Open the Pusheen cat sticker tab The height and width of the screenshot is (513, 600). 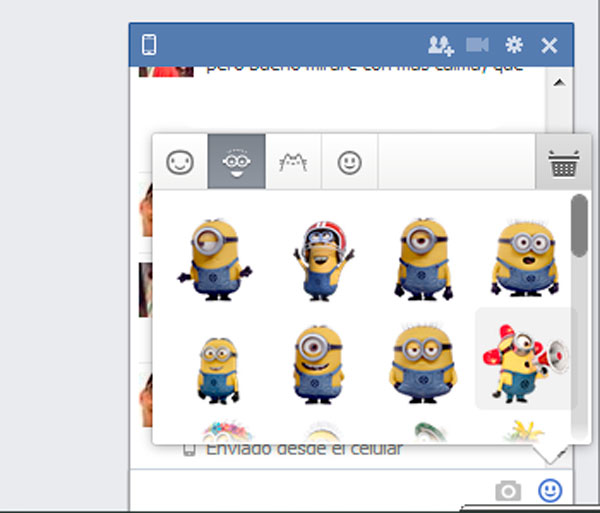293,163
